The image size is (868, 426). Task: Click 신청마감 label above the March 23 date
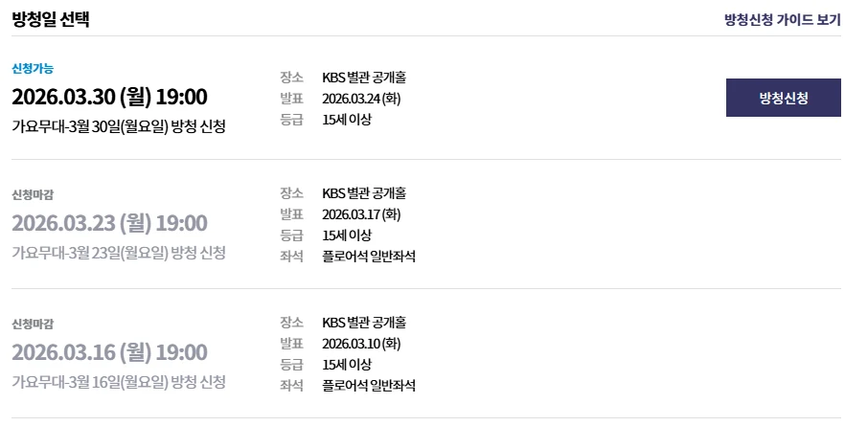pos(33,195)
